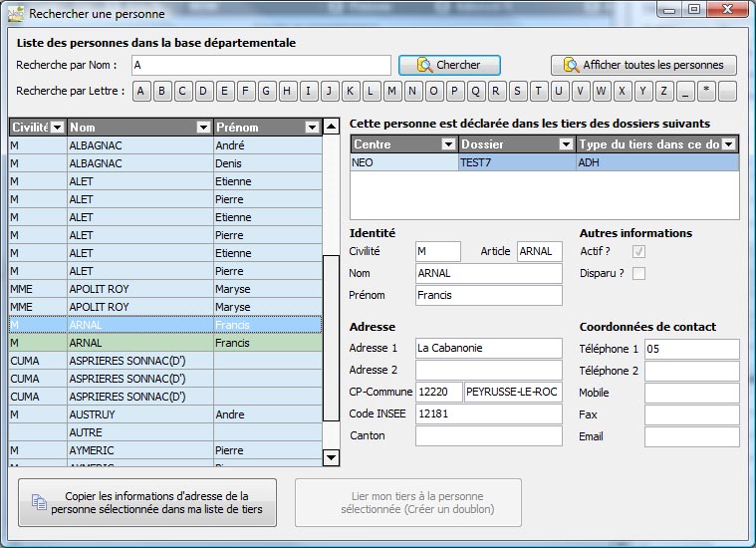The height and width of the screenshot is (548, 756).
Task: Select row ALBAGNAC Denis
Action: 165,163
